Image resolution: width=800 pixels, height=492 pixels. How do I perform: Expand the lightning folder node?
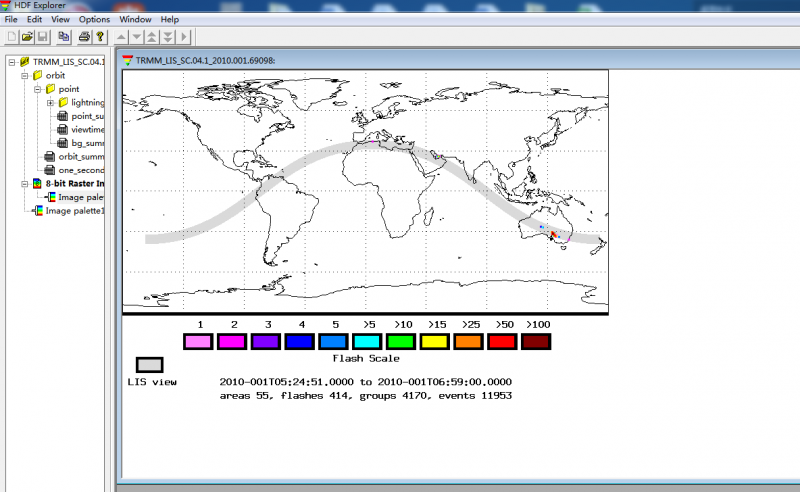(50, 102)
